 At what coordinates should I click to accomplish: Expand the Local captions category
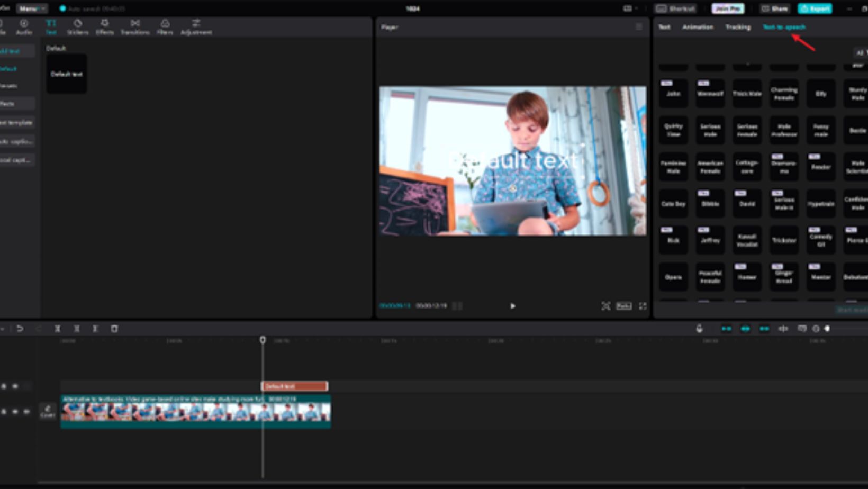pos(17,160)
